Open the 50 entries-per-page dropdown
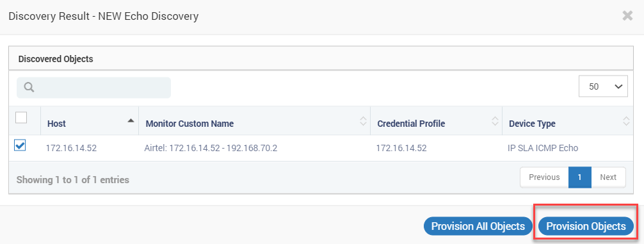This screenshot has height=244, width=644. 603,86
